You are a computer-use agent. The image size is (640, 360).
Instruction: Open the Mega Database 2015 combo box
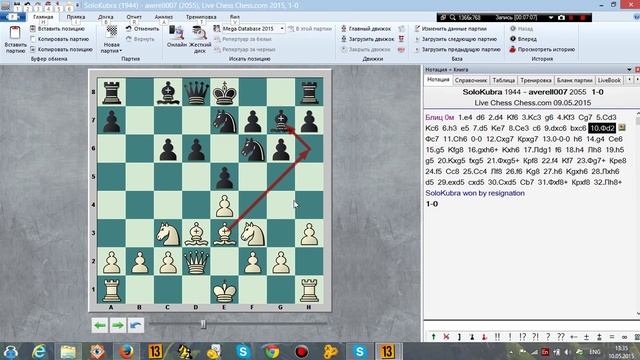coord(253,29)
